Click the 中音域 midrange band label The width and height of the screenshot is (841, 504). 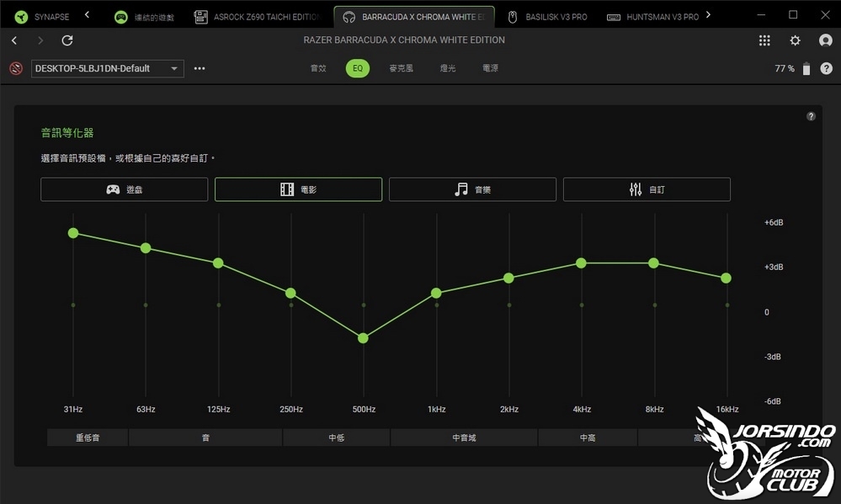[464, 438]
